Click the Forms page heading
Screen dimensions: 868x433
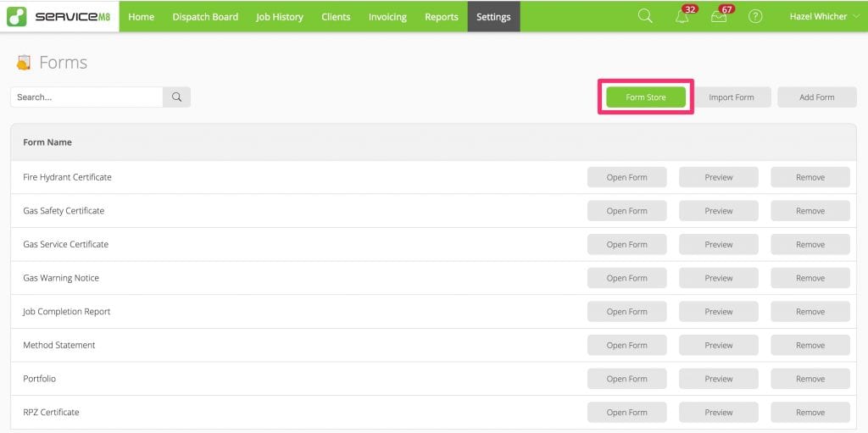pyautogui.click(x=63, y=63)
